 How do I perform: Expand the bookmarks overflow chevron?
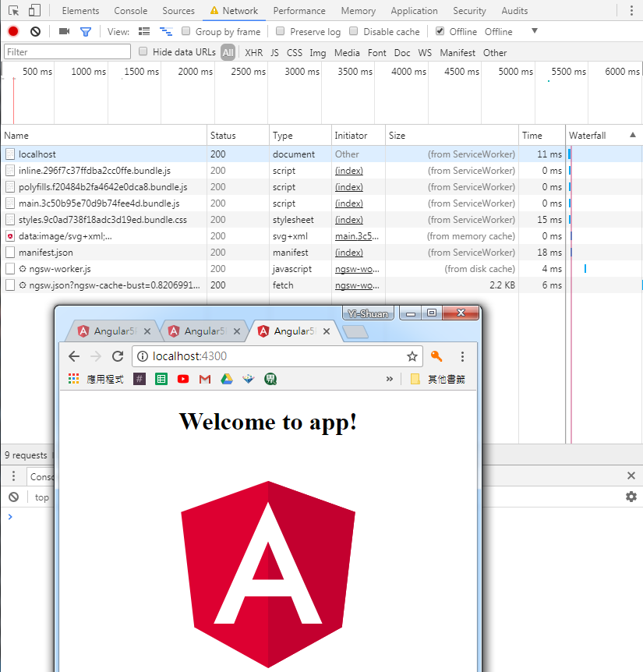[390, 379]
